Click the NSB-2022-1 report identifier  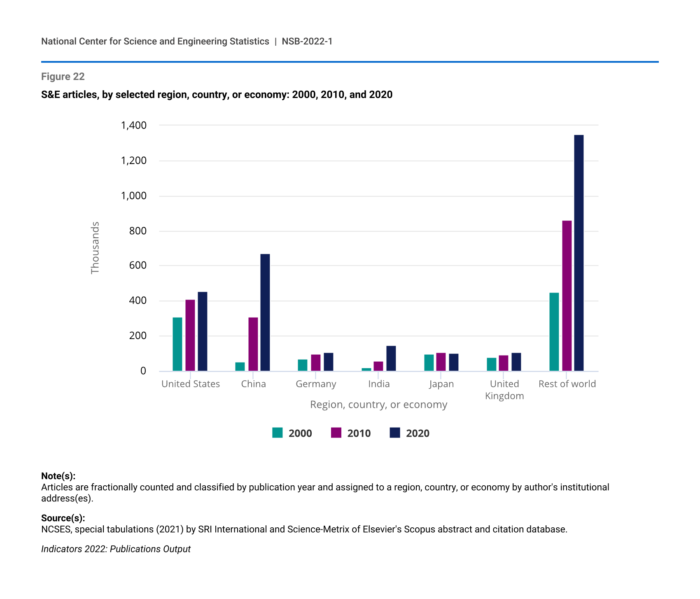[x=307, y=41]
